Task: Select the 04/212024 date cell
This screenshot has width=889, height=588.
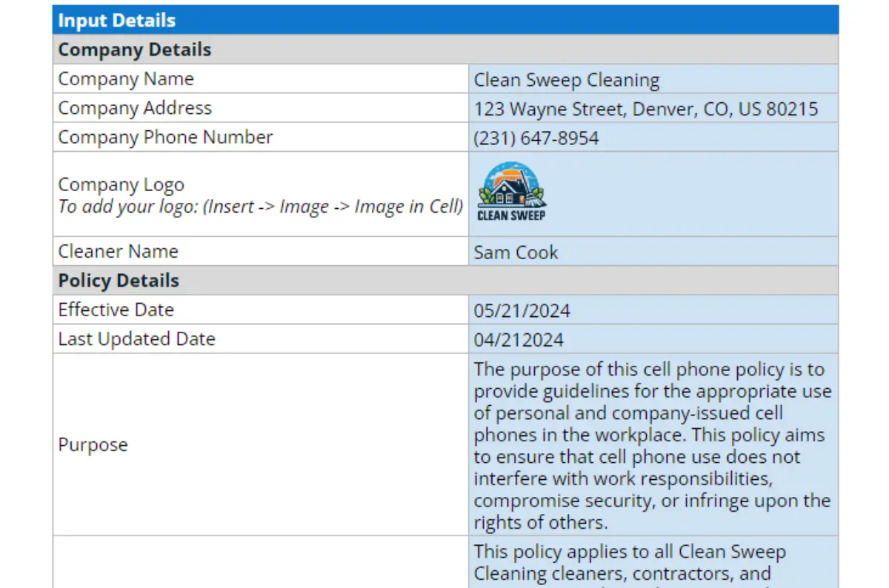Action: click(653, 339)
